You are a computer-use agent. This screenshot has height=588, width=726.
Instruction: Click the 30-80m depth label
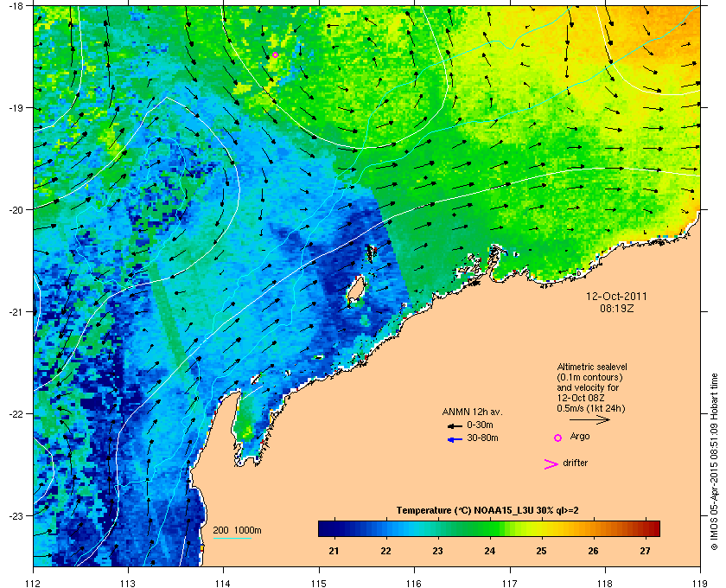point(482,438)
